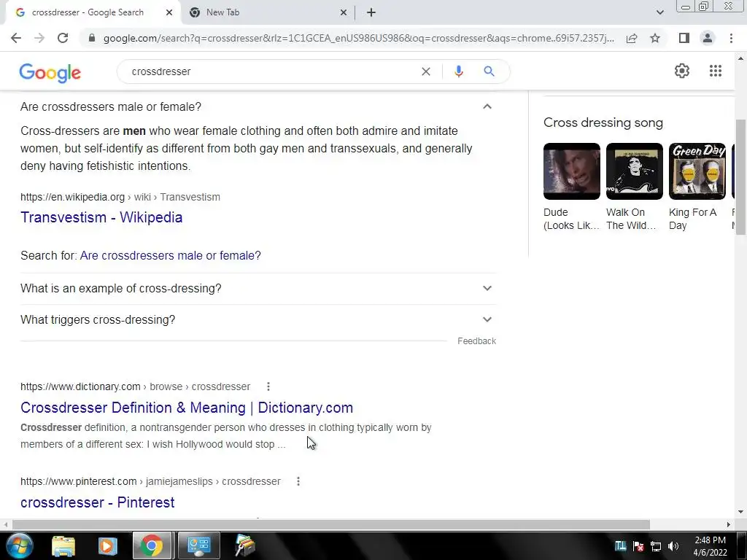Open Action Center flag tray icon
The image size is (747, 560).
click(638, 546)
